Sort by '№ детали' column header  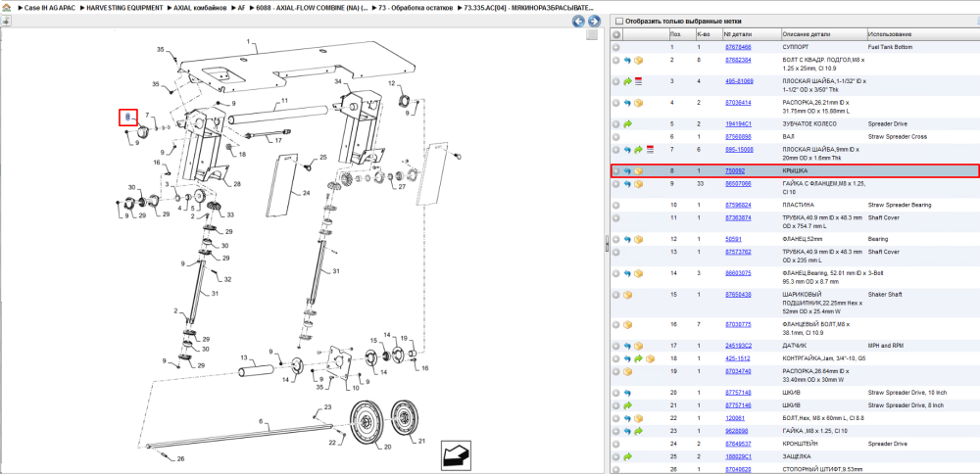click(752, 34)
